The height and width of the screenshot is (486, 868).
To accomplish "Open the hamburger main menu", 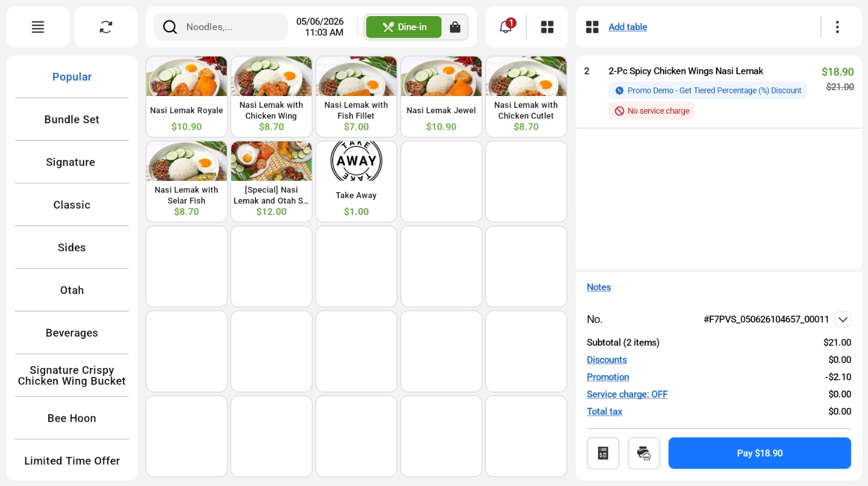I will (x=38, y=27).
